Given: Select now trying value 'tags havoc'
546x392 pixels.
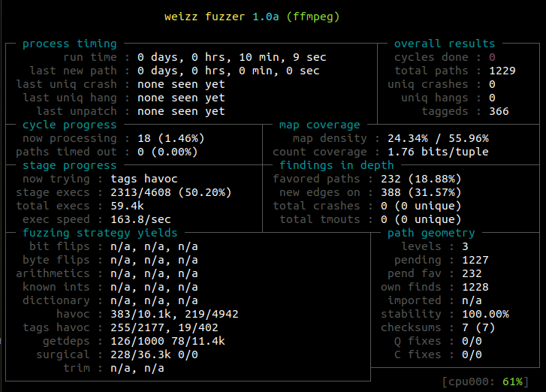Looking at the screenshot, I should click(x=144, y=179).
